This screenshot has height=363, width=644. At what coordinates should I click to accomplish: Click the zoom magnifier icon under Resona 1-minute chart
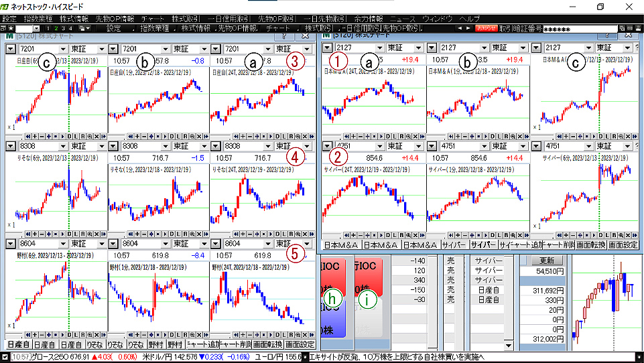[192, 231]
